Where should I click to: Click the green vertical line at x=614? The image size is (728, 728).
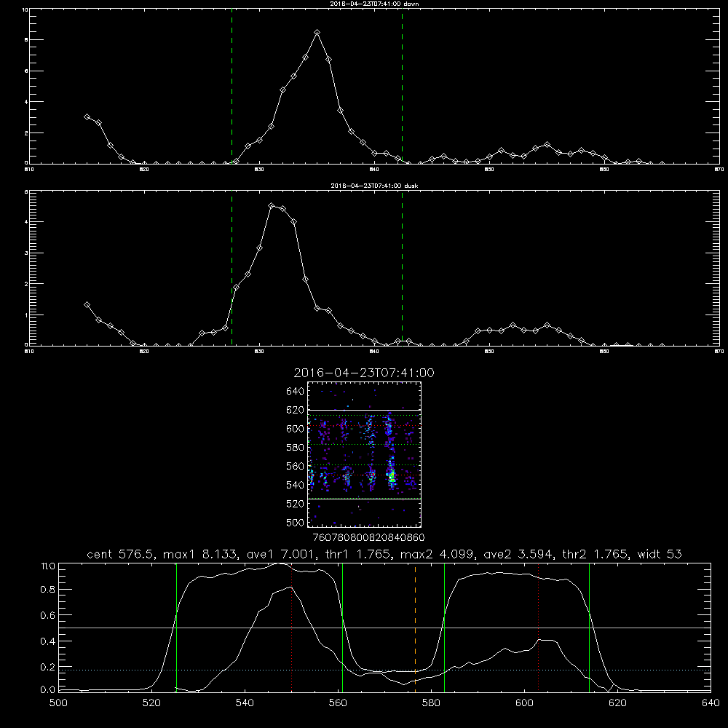click(589, 628)
